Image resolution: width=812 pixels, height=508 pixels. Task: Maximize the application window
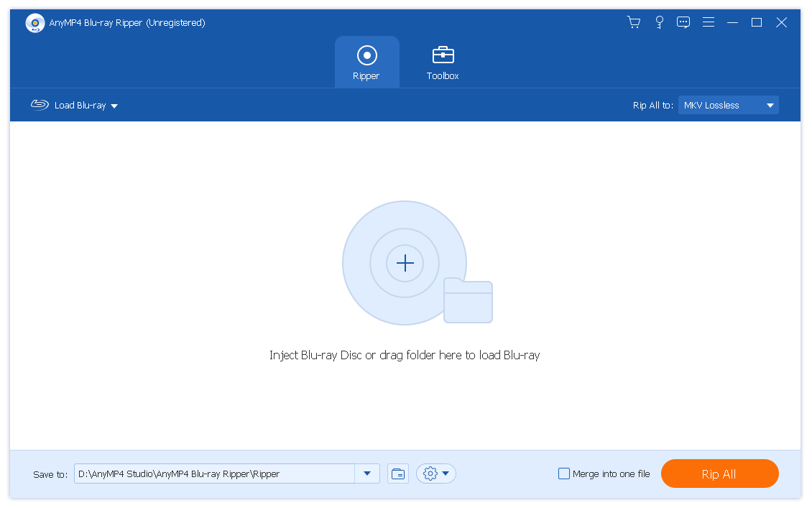(x=757, y=22)
